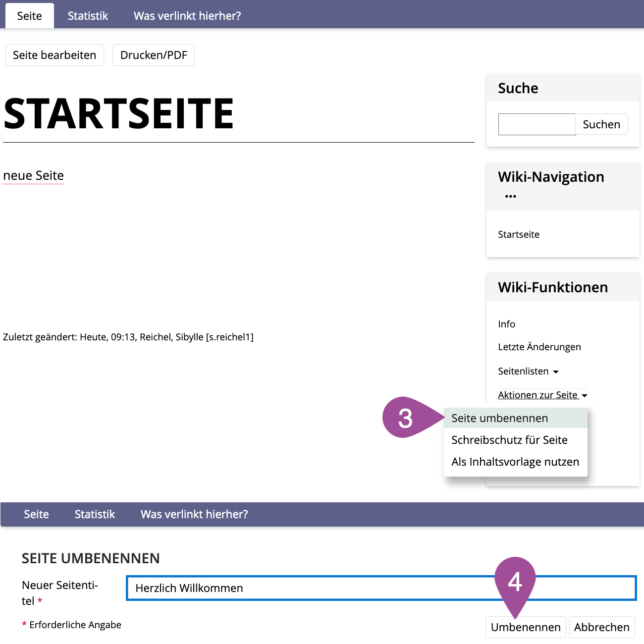644x644 pixels.
Task: Click the Seite bearbeiten button
Action: (54, 55)
